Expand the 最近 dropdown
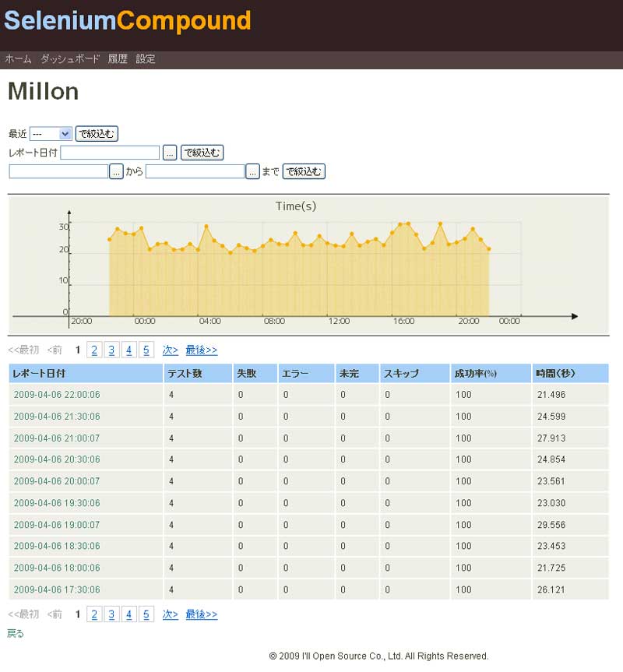Image resolution: width=623 pixels, height=672 pixels. point(51,134)
